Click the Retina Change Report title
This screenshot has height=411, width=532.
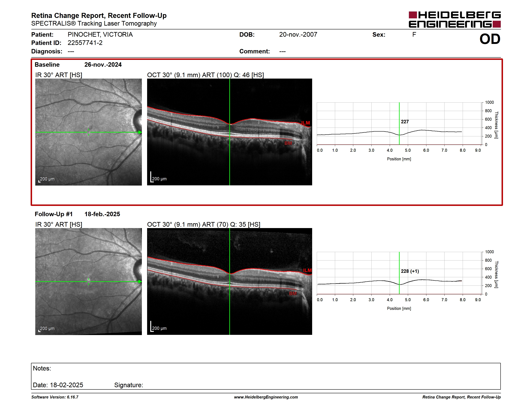(x=99, y=16)
